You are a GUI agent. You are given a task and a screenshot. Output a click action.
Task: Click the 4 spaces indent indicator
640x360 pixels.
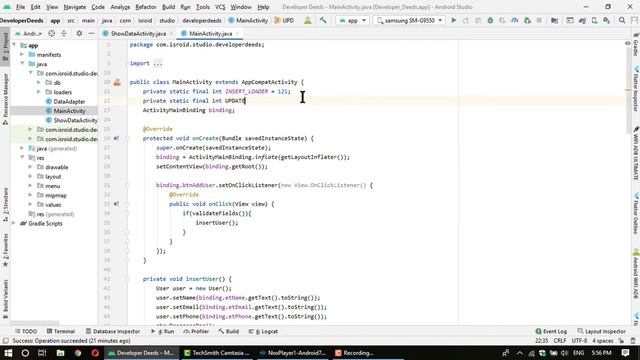[x=602, y=341]
